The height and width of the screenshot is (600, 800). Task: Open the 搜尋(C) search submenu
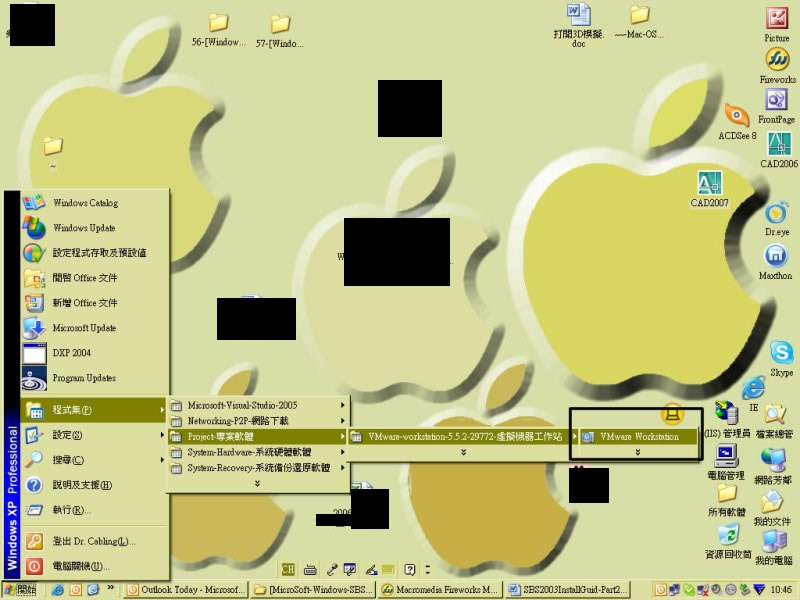95,460
